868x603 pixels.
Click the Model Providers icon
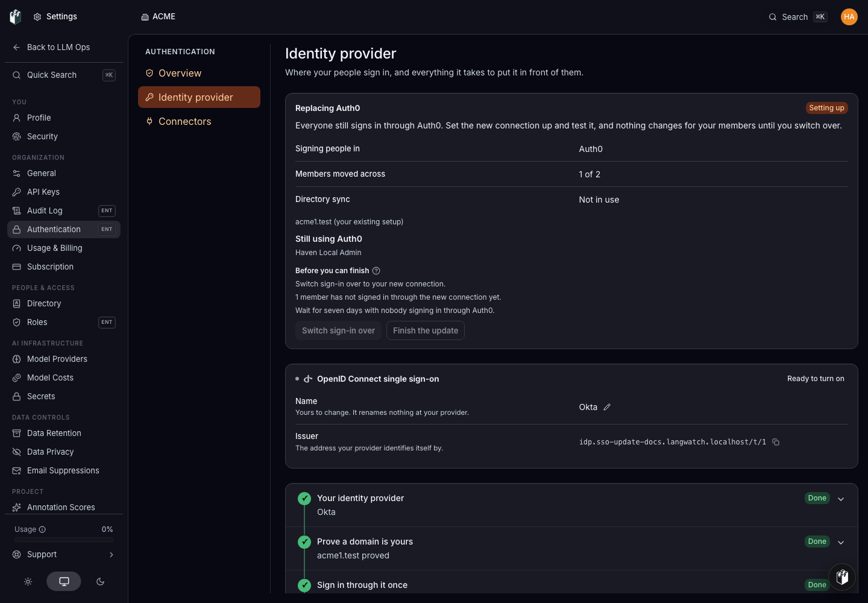click(x=17, y=359)
